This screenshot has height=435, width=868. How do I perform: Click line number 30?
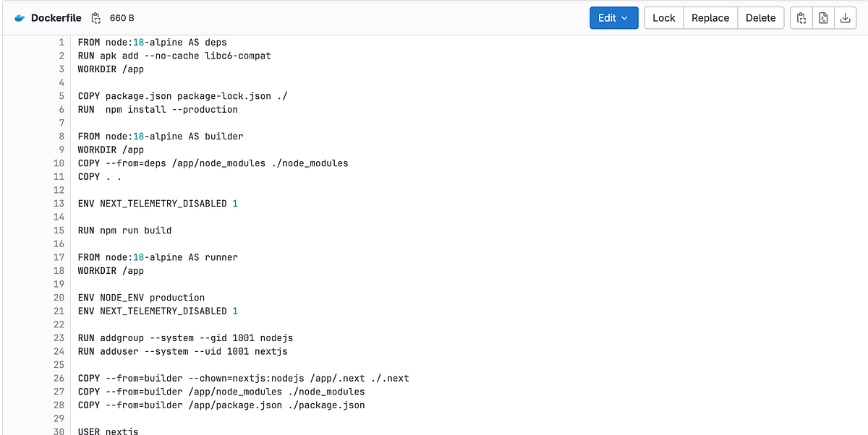pyautogui.click(x=59, y=431)
